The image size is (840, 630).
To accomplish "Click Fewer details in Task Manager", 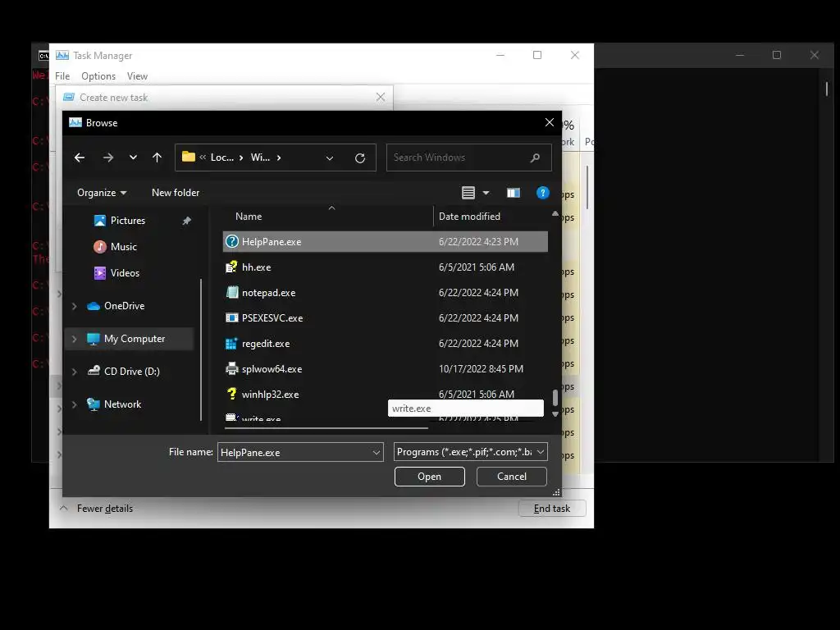I will (104, 509).
